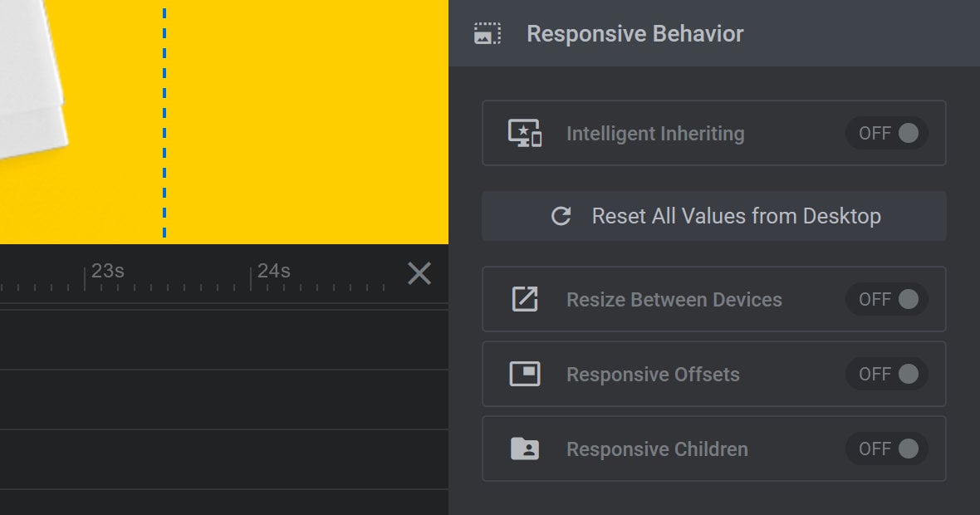980x515 pixels.
Task: Click the 24s timeline marker
Action: coord(274,271)
